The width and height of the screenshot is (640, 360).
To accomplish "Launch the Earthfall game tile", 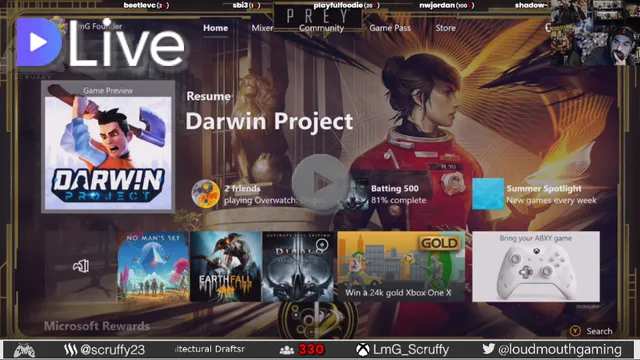I will (x=225, y=267).
